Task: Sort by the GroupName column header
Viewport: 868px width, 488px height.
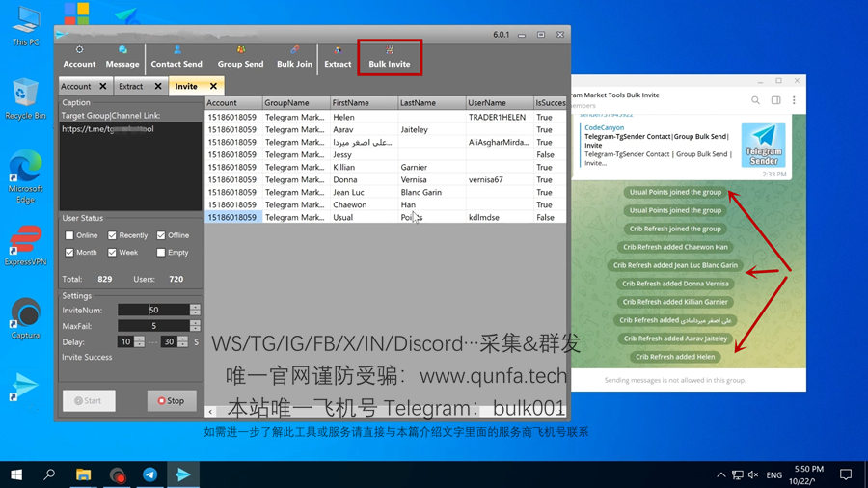Action: pos(296,103)
